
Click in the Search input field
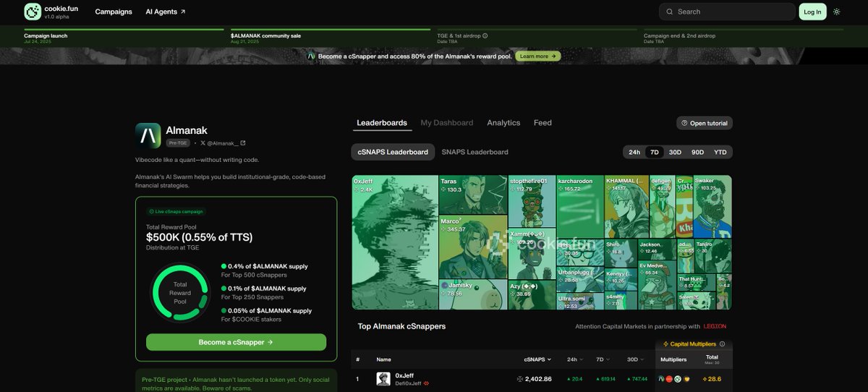point(727,12)
